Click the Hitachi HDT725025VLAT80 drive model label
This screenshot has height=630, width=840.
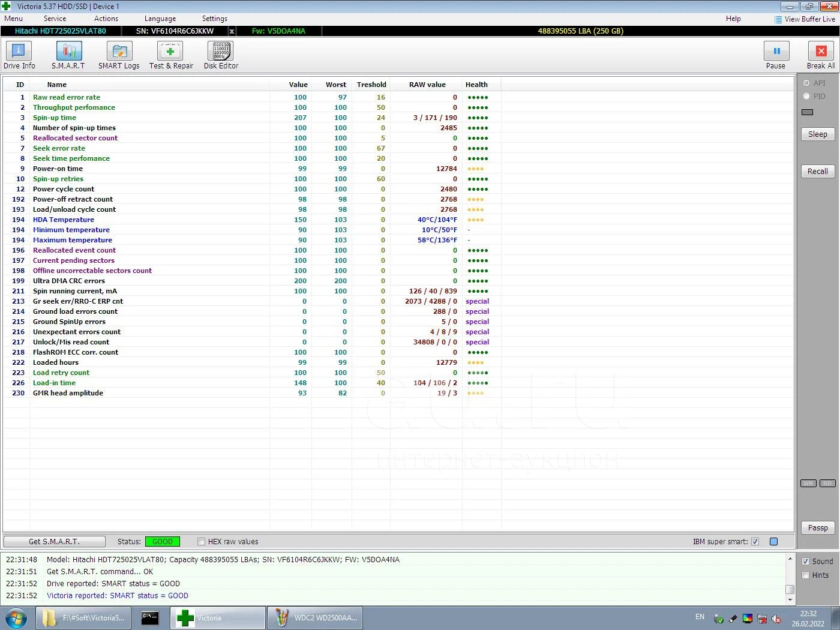pyautogui.click(x=61, y=31)
